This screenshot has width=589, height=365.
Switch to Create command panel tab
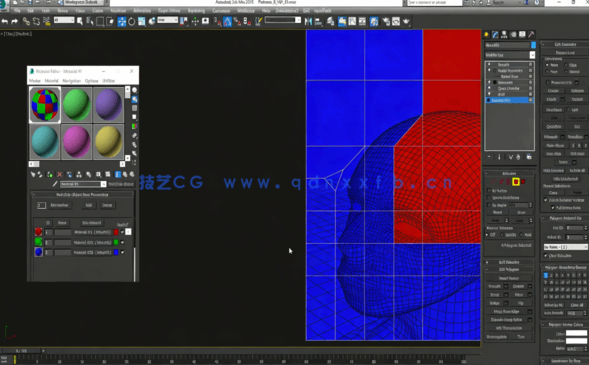(x=486, y=35)
